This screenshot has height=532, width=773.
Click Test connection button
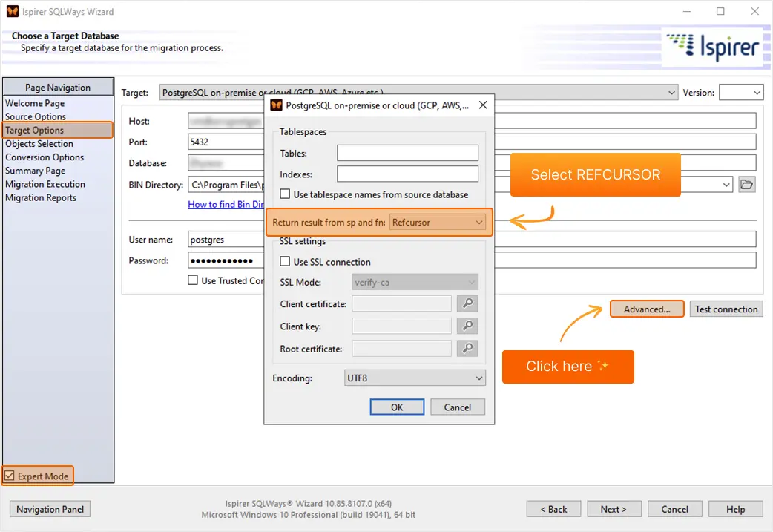point(726,309)
